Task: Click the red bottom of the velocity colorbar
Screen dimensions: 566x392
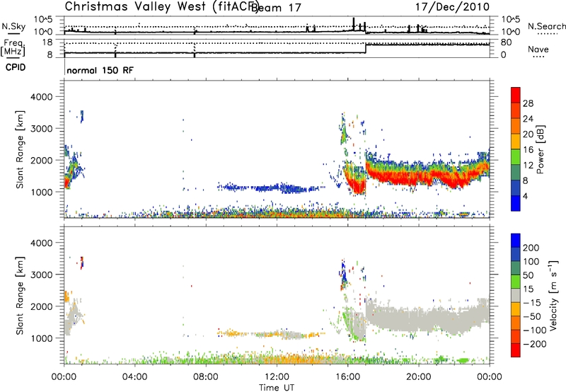Action: pos(516,350)
